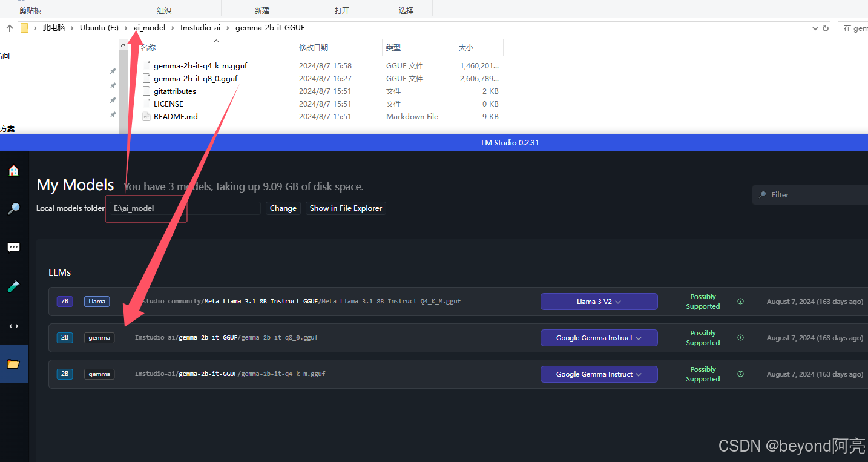Image resolution: width=868 pixels, height=462 pixels.
Task: Click the Llama architecture tag
Action: click(x=97, y=302)
